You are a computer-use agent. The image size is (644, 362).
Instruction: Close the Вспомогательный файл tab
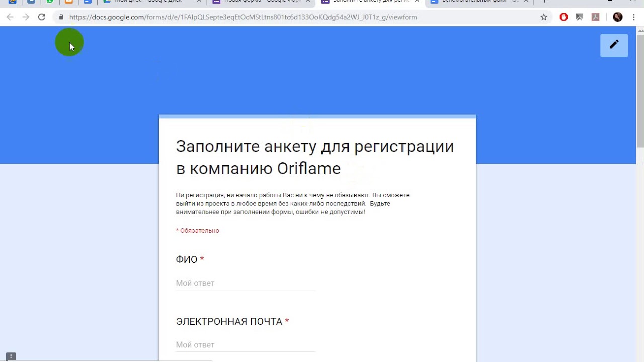[526, 2]
